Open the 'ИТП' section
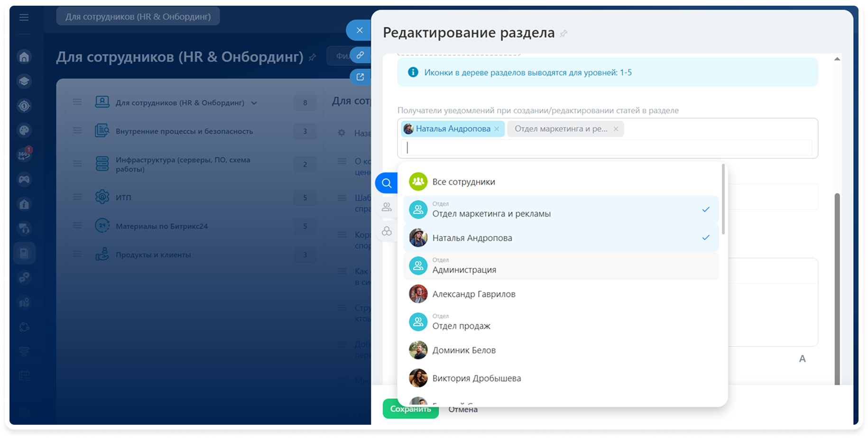Image resolution: width=868 pixels, height=438 pixels. tap(123, 197)
